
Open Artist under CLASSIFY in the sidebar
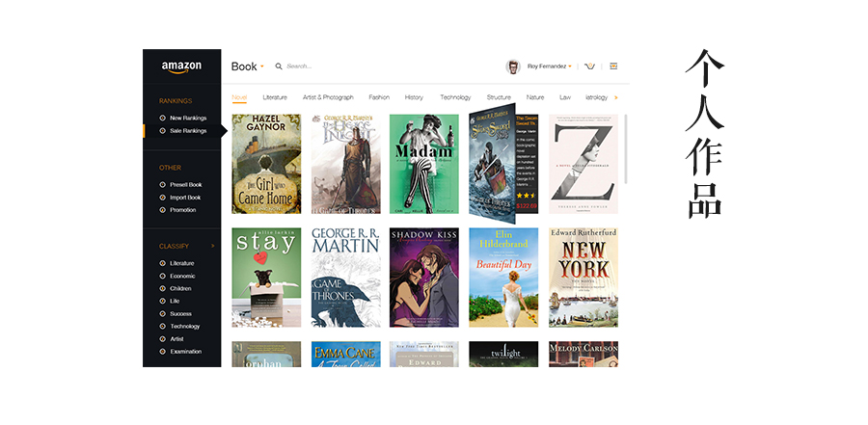click(x=176, y=338)
